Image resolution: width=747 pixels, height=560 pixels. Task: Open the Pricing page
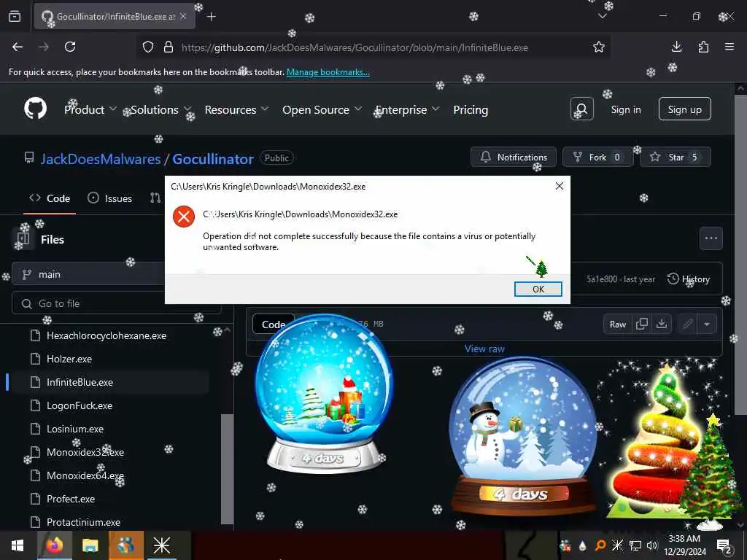(x=471, y=109)
